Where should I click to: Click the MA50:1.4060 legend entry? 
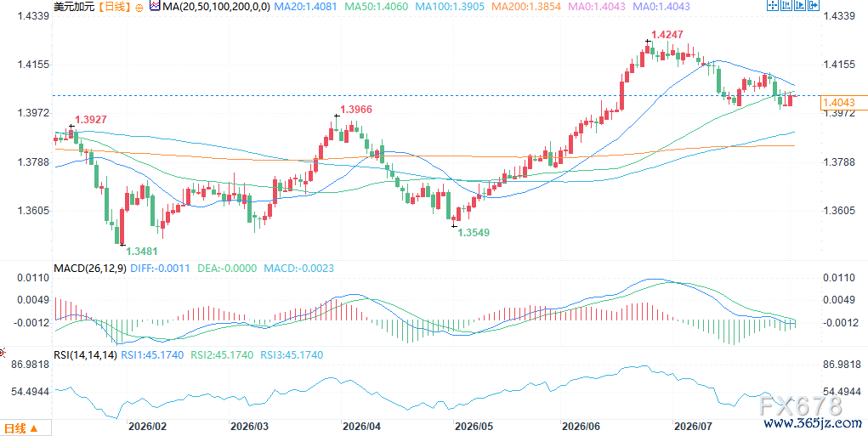376,7
